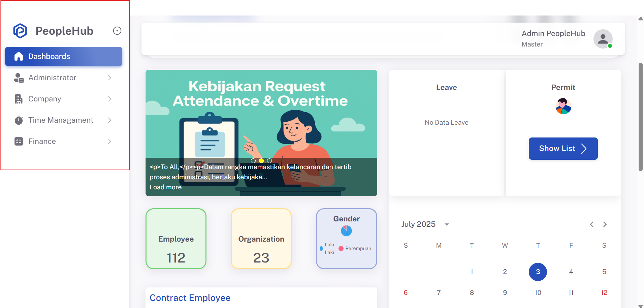
Task: Expand the Administrator chevron
Action: pyautogui.click(x=109, y=78)
